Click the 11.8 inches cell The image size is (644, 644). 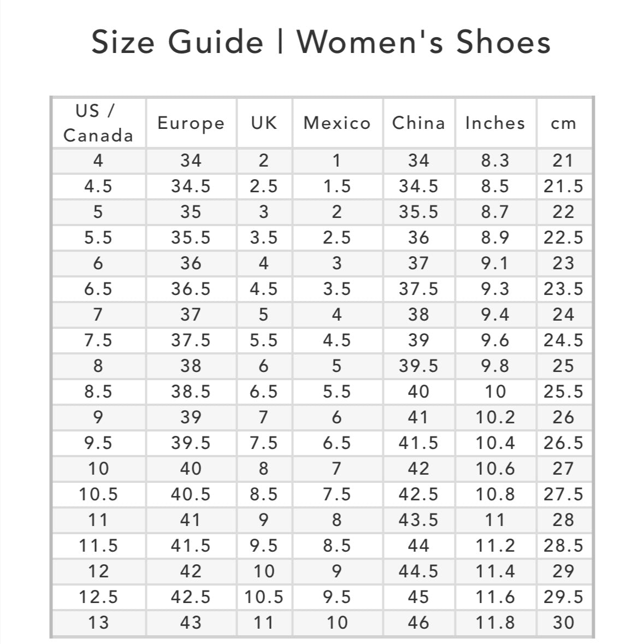pyautogui.click(x=495, y=623)
